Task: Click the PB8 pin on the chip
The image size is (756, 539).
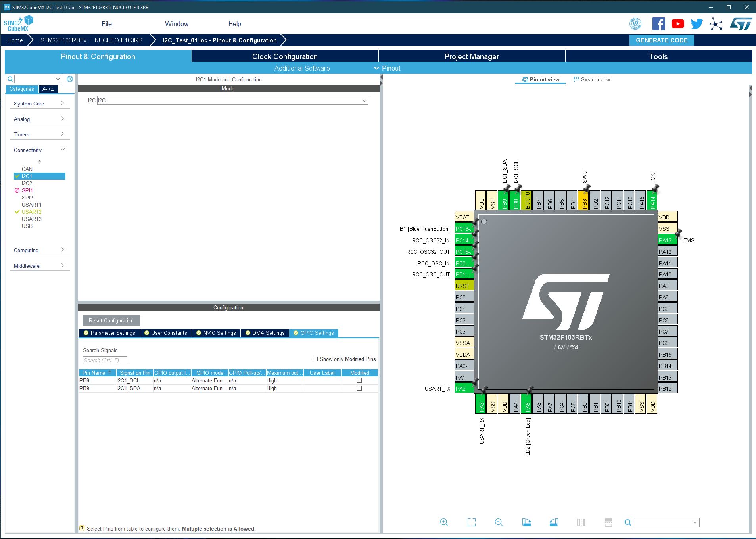Action: pos(515,200)
